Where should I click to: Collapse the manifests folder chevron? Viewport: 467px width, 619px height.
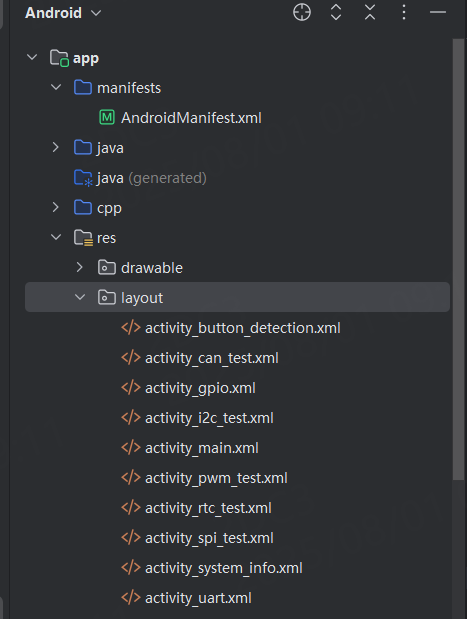56,87
